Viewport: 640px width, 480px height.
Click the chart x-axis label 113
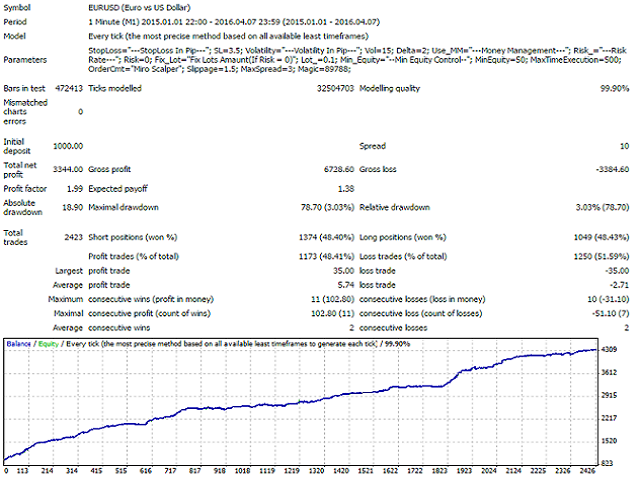23,471
